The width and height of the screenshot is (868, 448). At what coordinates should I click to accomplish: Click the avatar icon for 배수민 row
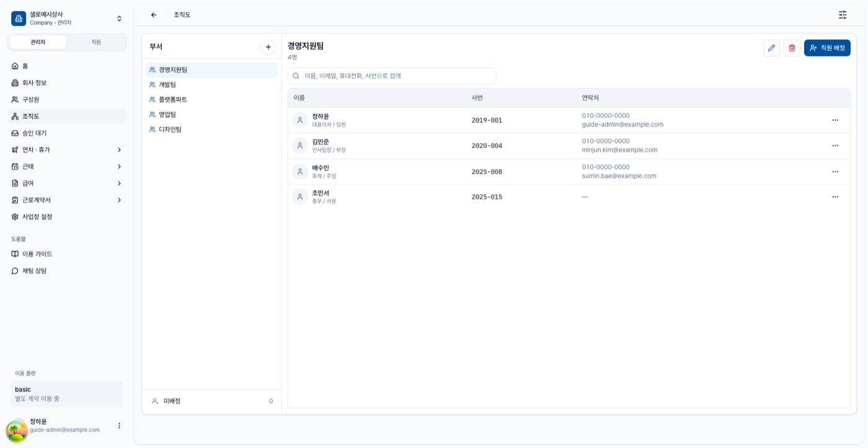point(300,172)
